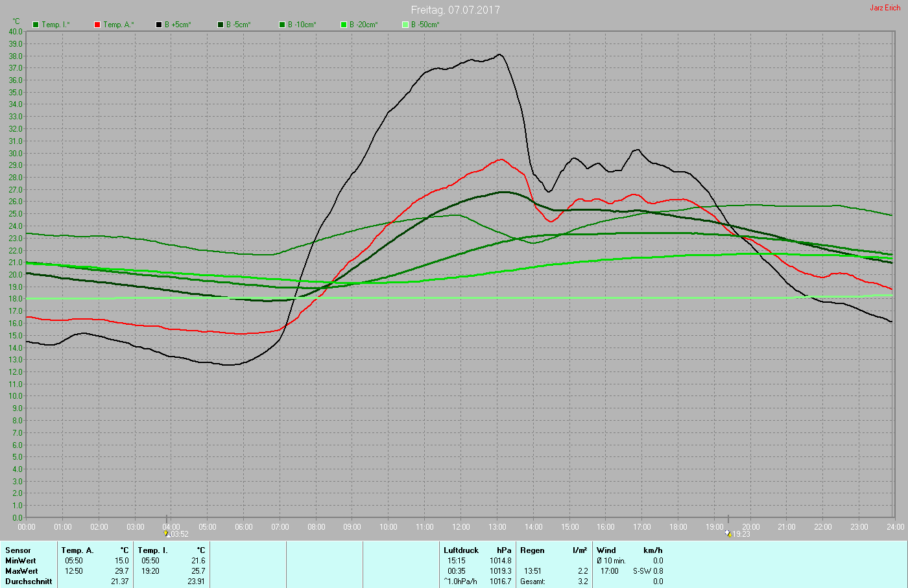Click the "MaxWert" row label
The image size is (908, 588).
coord(21,571)
